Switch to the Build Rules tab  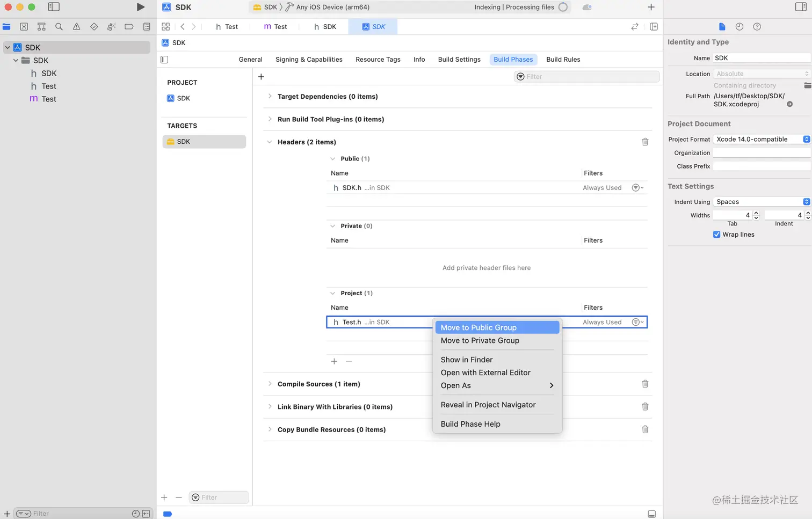click(x=563, y=60)
